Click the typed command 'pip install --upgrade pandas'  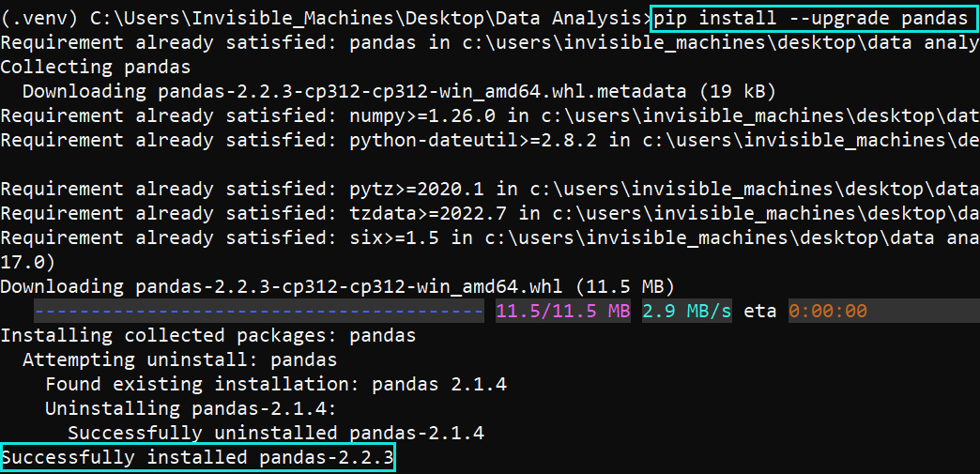(810, 18)
